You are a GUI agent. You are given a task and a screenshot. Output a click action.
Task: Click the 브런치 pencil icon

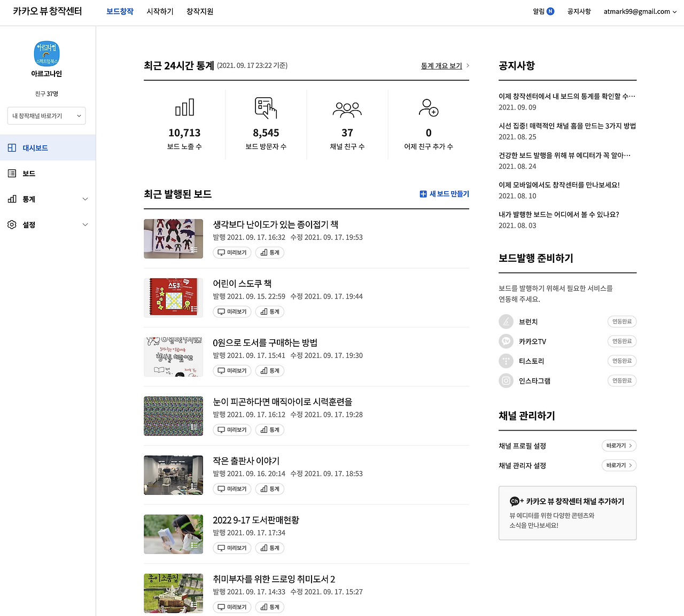506,321
